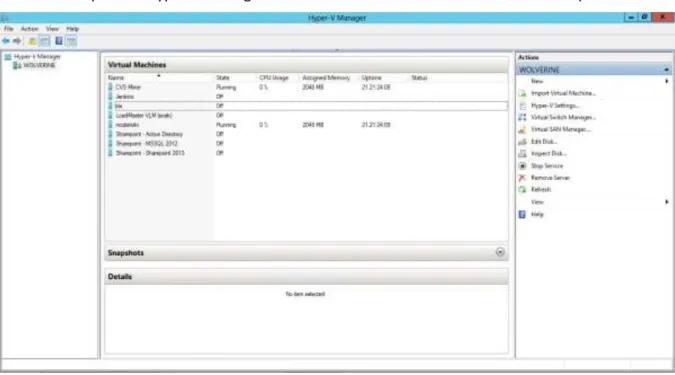Open Virtual SAN Manager action
The height and width of the screenshot is (375, 675).
click(x=560, y=130)
